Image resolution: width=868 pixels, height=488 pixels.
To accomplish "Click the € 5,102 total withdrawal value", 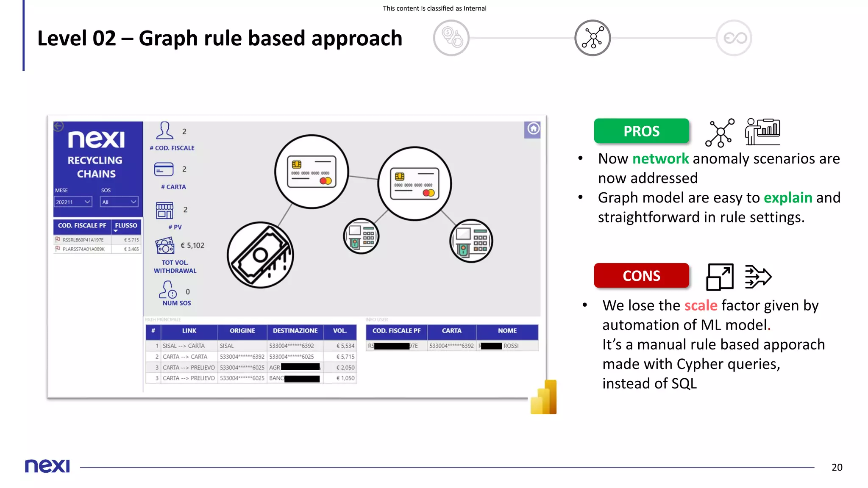I will pyautogui.click(x=192, y=246).
